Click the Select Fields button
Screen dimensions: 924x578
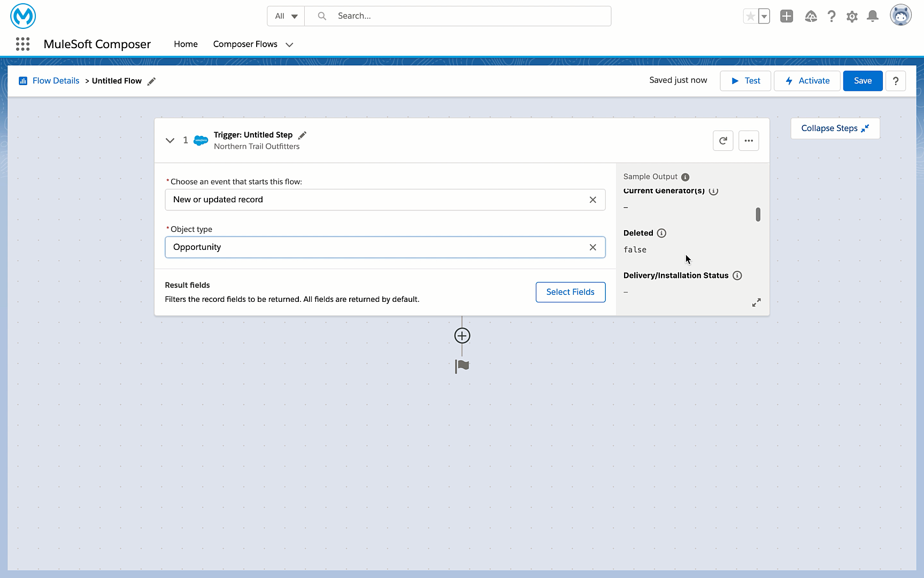[x=570, y=292]
